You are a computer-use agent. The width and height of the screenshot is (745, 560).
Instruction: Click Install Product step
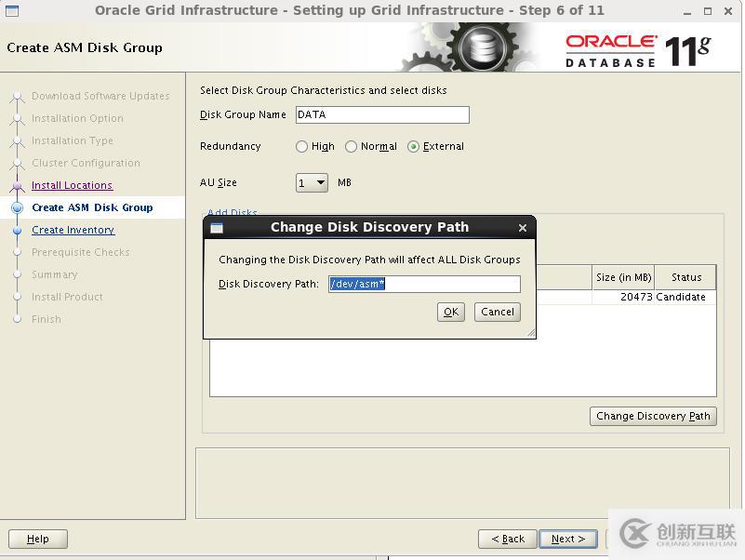(x=67, y=297)
